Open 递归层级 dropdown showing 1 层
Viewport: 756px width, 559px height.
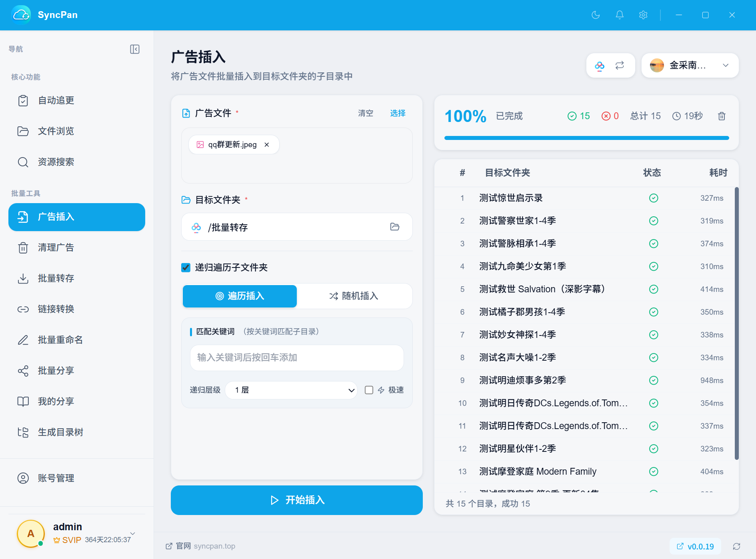tap(291, 390)
